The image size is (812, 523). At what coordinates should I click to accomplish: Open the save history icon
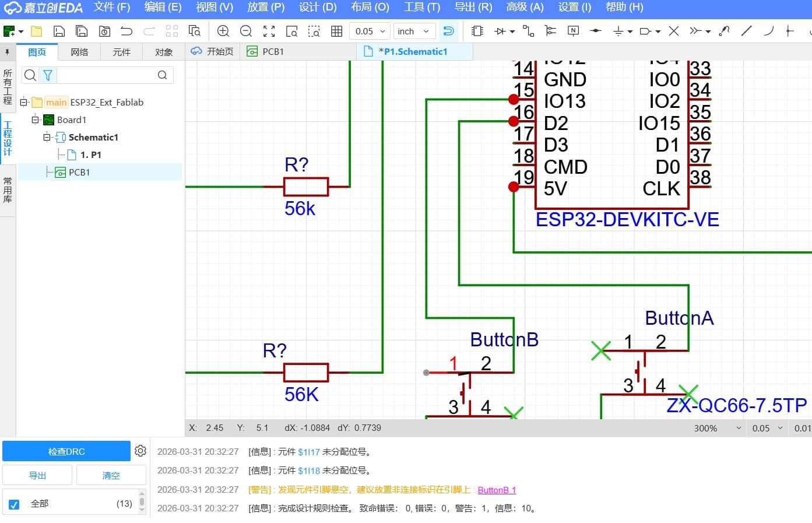[104, 31]
